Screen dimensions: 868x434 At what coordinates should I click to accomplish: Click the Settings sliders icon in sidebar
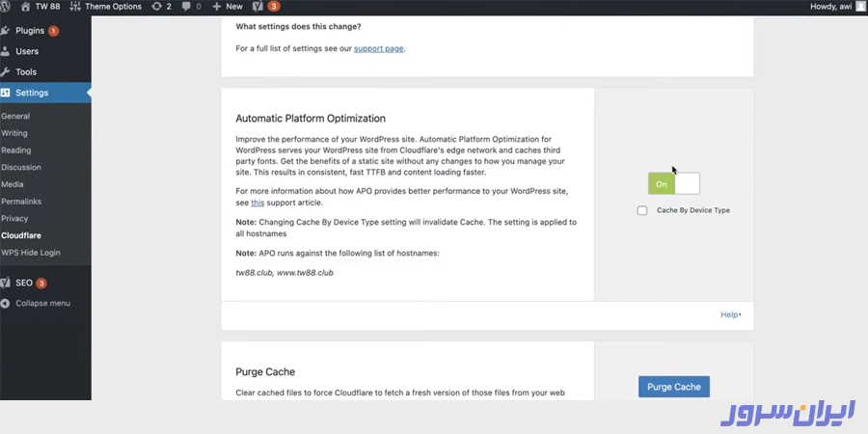point(5,93)
